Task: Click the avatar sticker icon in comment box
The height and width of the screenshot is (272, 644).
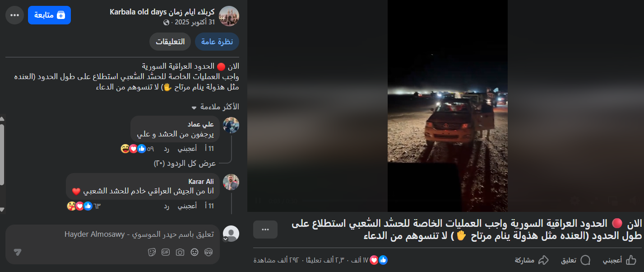Action: (x=209, y=252)
